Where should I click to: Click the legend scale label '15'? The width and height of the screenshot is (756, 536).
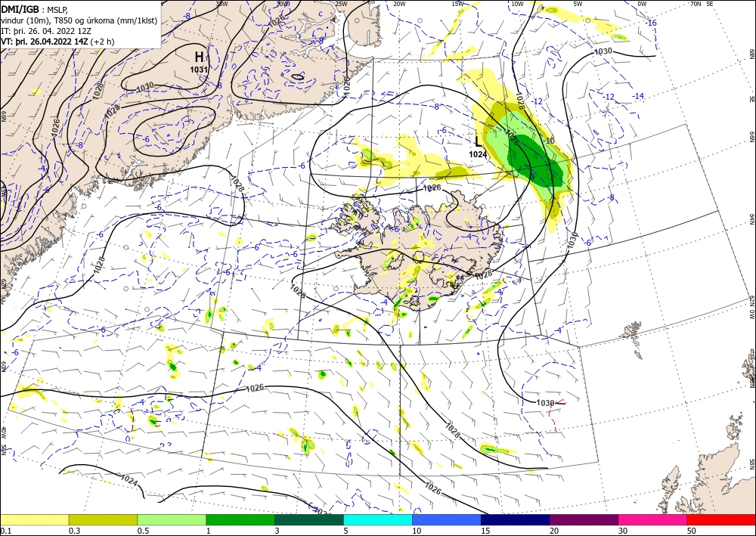[485, 531]
